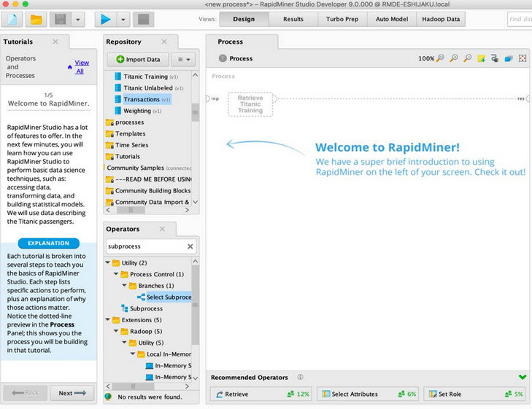The image size is (532, 409).
Task: Click the Next tutorial button
Action: click(x=72, y=393)
